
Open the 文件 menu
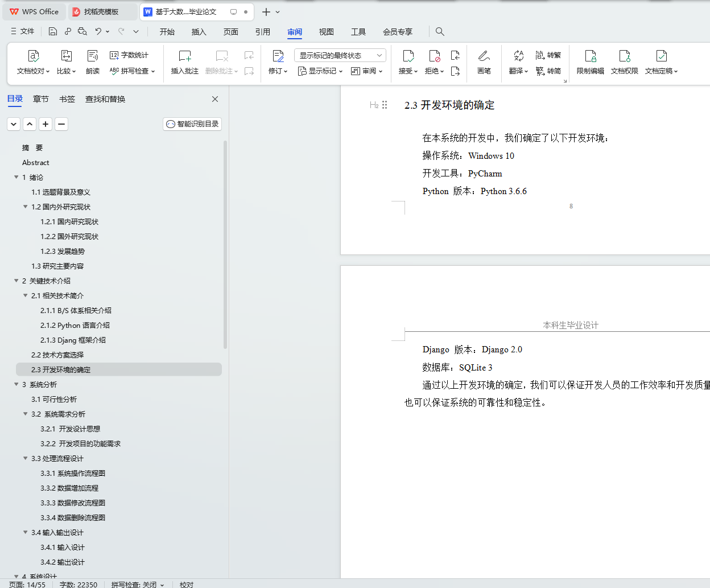click(23, 31)
